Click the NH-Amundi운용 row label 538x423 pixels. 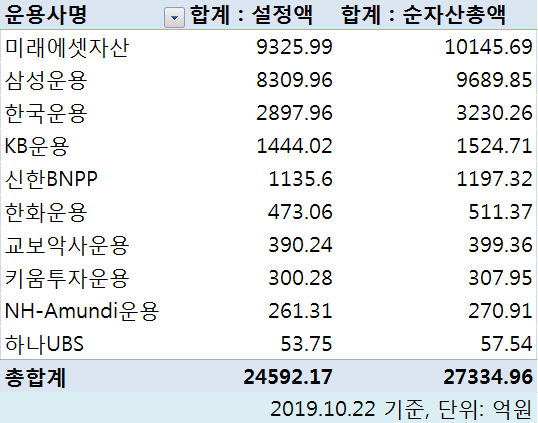(82, 311)
